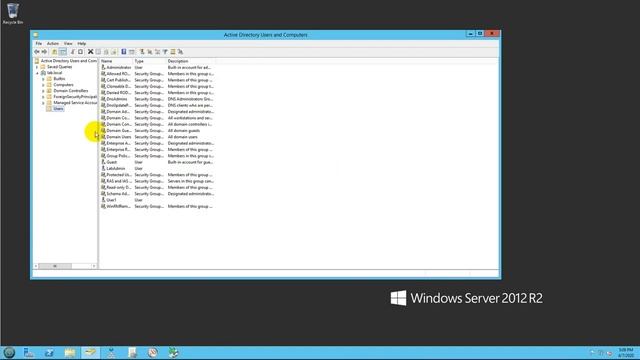This screenshot has width=640, height=360.
Task: Click the tree pane scroll right arrow
Action: (94, 266)
